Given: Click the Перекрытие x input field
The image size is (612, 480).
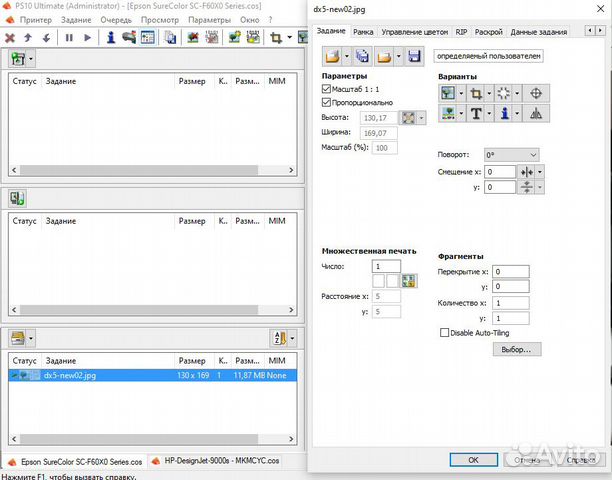Looking at the screenshot, I should [510, 271].
